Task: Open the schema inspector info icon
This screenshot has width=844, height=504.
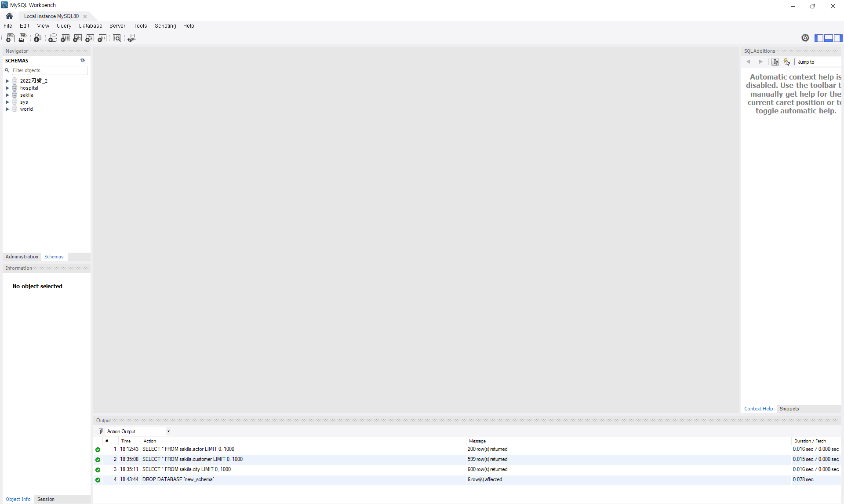Action: point(38,38)
